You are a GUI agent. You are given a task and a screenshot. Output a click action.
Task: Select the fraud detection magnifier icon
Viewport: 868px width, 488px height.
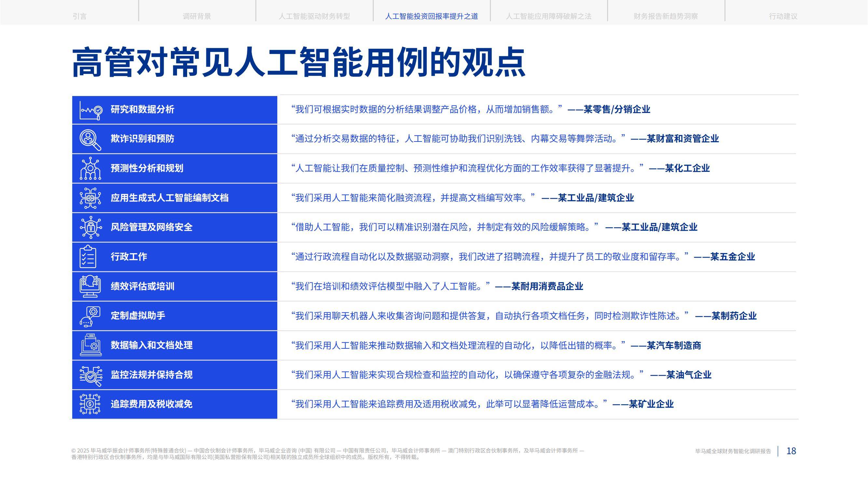pos(90,139)
